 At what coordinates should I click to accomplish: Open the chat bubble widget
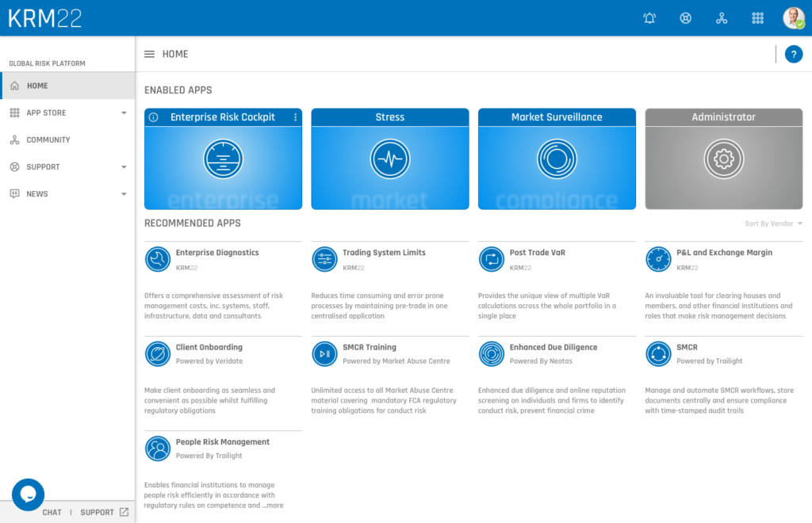click(x=28, y=494)
